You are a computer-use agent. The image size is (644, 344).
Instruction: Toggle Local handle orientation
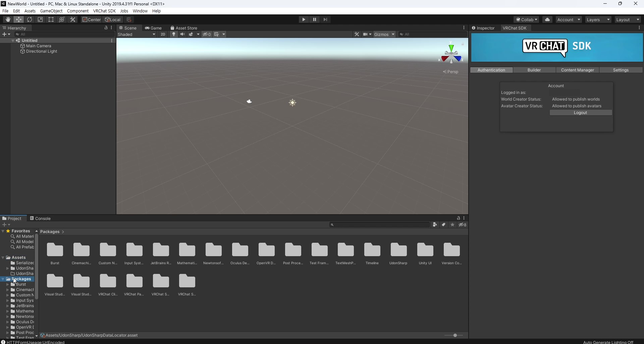point(113,19)
